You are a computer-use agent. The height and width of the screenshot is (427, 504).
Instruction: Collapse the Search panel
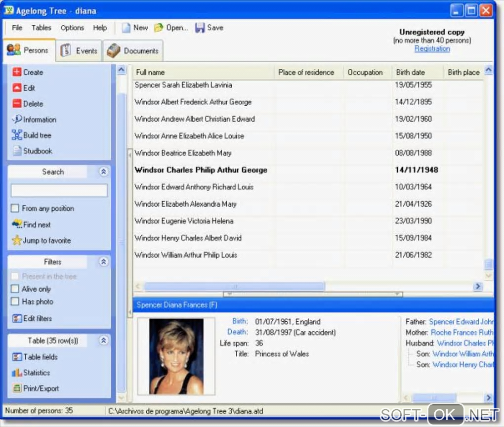[103, 171]
